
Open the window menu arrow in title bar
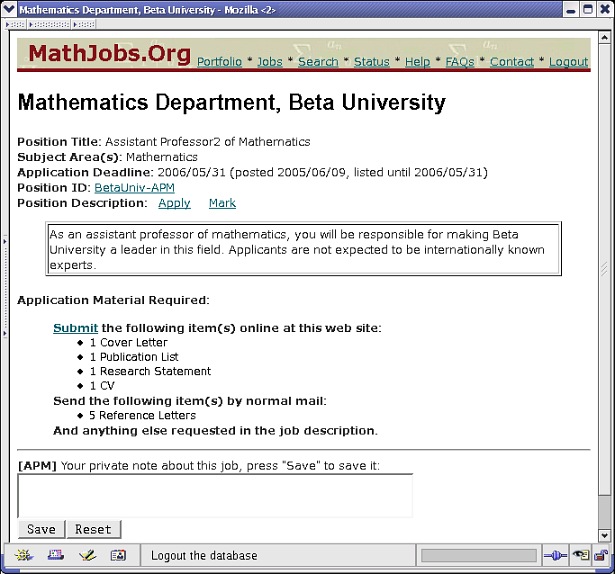coord(9,9)
